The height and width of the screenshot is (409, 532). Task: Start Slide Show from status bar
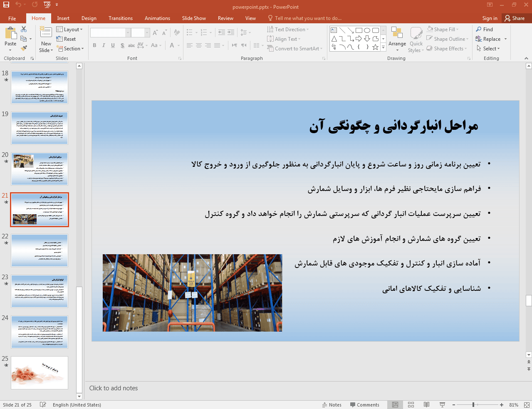[442, 405]
